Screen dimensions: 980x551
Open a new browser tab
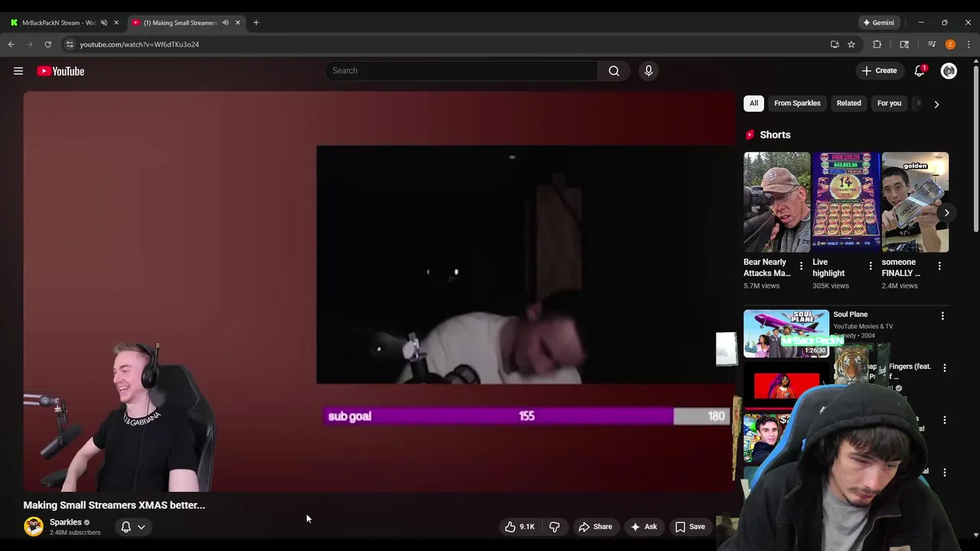tap(256, 22)
